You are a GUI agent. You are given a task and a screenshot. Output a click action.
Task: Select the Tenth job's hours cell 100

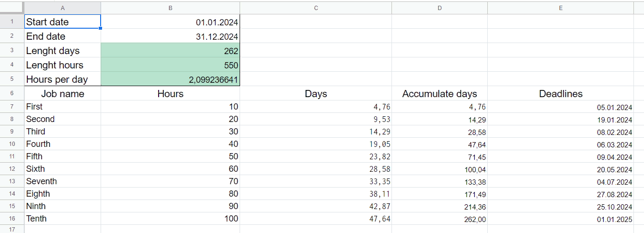(170, 219)
